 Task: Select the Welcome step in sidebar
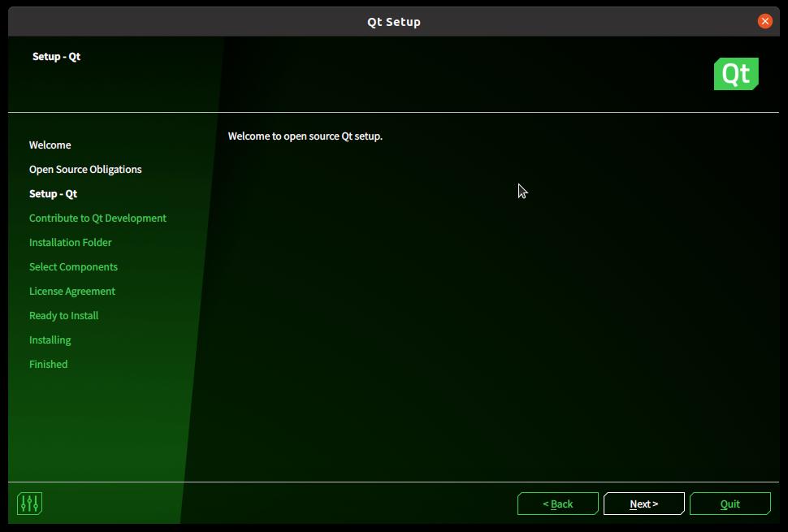click(50, 145)
